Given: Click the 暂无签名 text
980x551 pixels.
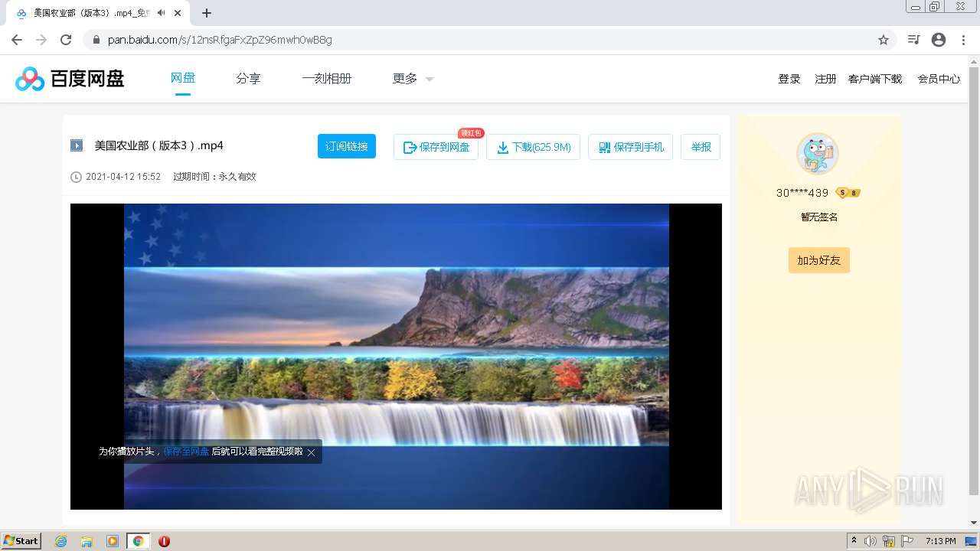Looking at the screenshot, I should [x=819, y=217].
